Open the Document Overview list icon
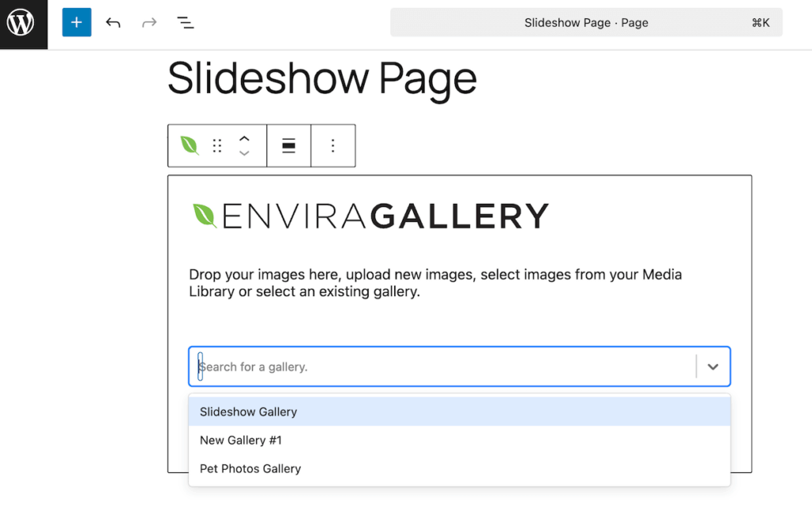This screenshot has width=812, height=507. coord(185,22)
